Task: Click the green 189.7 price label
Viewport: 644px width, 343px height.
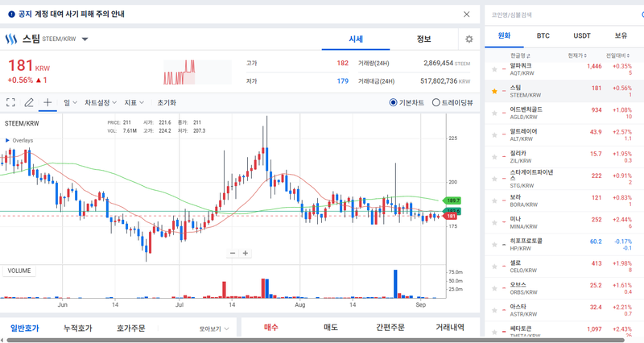Action: [452, 200]
